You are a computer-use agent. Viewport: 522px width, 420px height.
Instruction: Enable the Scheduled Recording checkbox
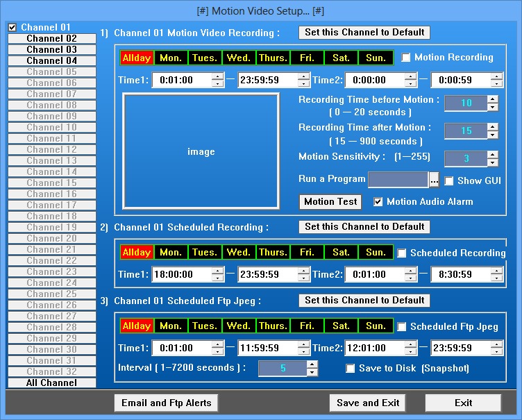point(401,253)
